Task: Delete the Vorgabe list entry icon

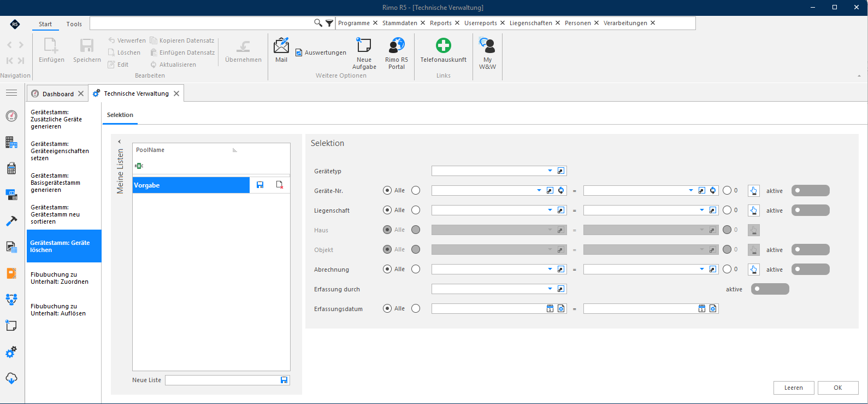Action: [280, 185]
